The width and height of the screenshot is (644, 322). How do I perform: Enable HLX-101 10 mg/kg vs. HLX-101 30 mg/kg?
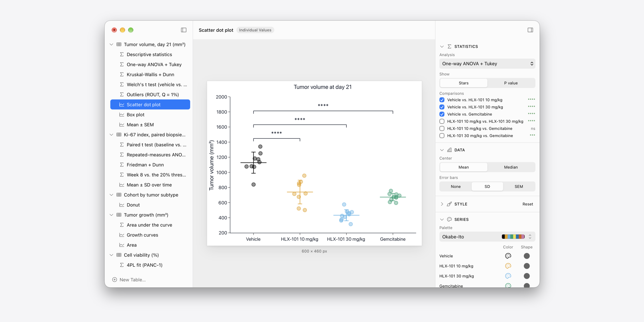[x=442, y=121]
